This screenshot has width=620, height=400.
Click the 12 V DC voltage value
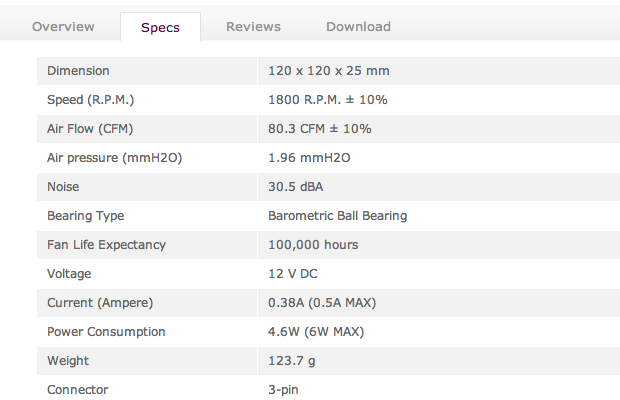click(x=293, y=274)
